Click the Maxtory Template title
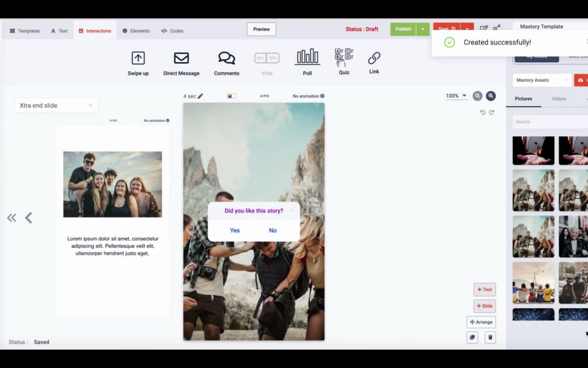The height and width of the screenshot is (368, 588). (x=541, y=26)
